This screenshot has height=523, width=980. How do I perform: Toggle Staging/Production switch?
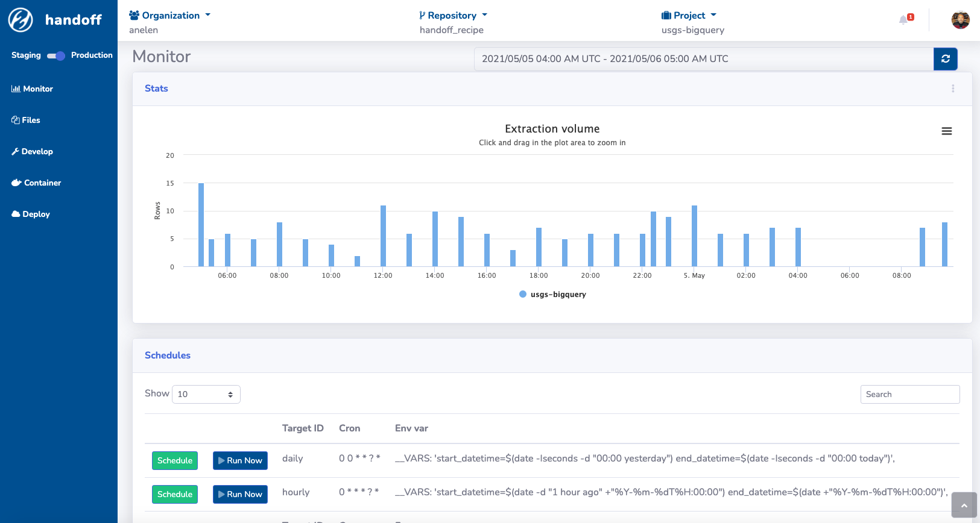click(x=56, y=55)
